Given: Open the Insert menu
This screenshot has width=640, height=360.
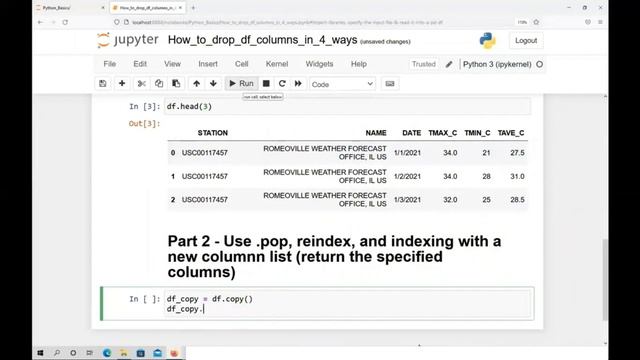Looking at the screenshot, I should coord(208,64).
